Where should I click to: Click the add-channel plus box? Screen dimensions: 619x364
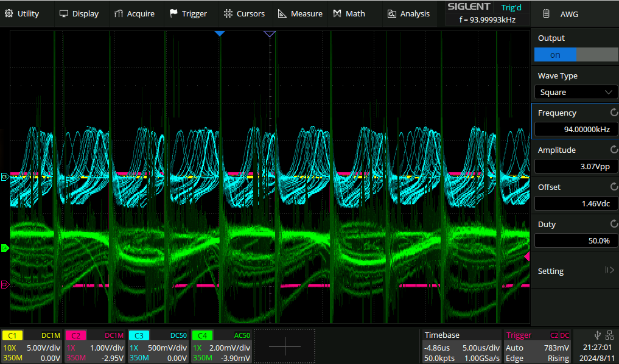coord(284,346)
